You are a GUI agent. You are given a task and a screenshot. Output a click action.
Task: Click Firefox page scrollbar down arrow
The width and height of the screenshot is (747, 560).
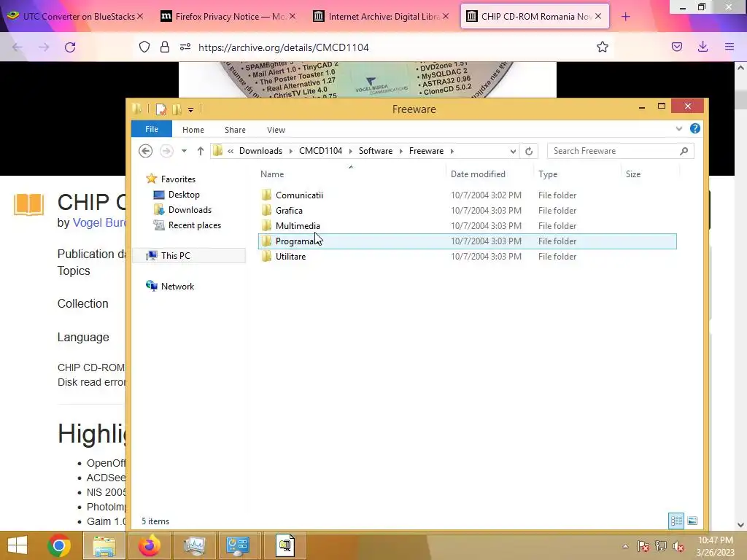tap(740, 525)
